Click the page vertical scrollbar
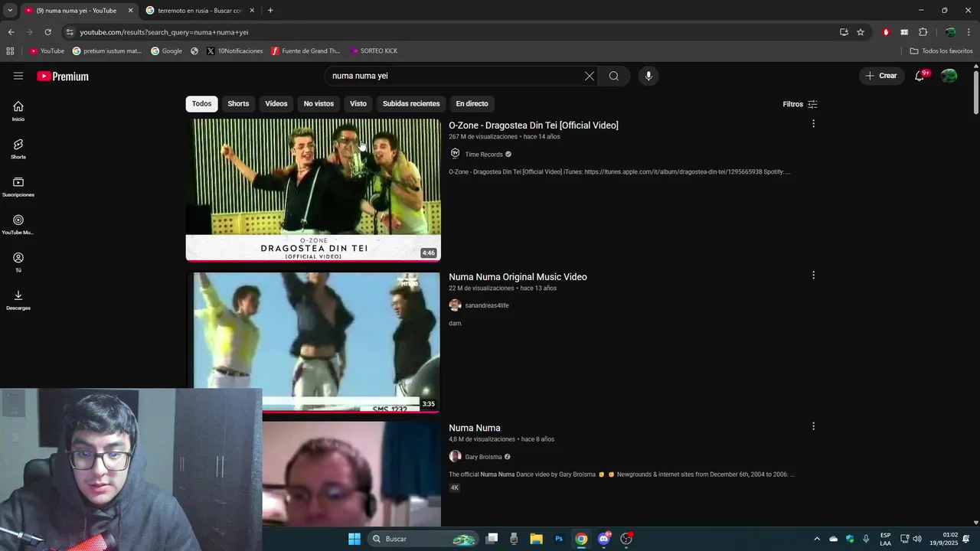Viewport: 980px width, 551px height. pos(975,93)
